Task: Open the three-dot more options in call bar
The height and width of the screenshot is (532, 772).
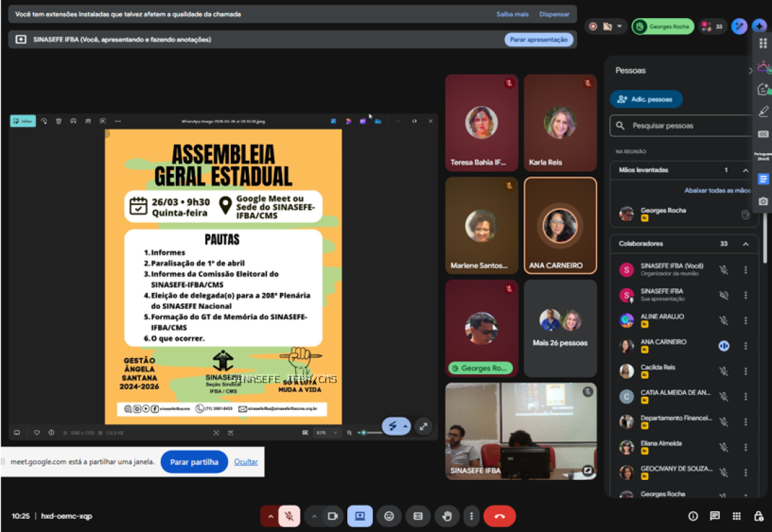Action: point(471,516)
